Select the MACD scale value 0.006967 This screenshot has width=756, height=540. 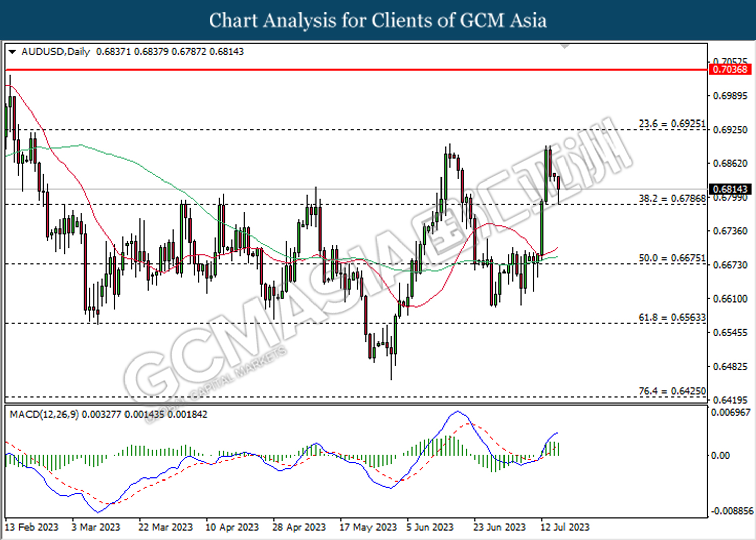tap(731, 412)
